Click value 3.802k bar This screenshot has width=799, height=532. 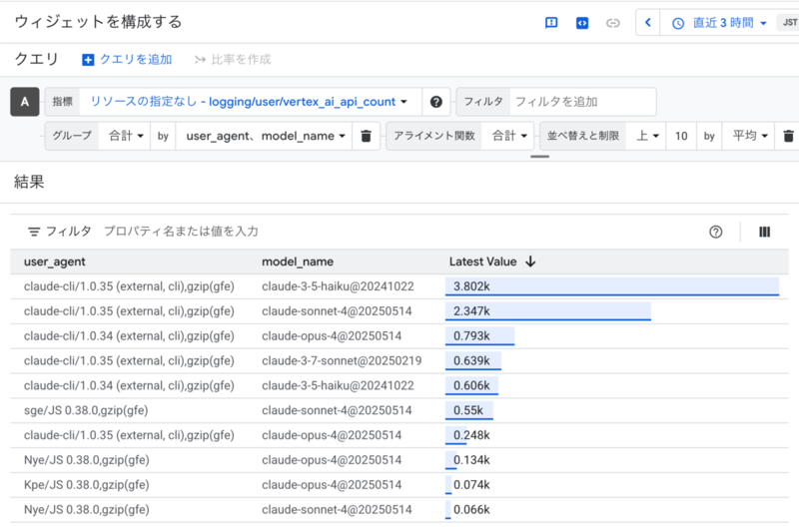(x=612, y=286)
